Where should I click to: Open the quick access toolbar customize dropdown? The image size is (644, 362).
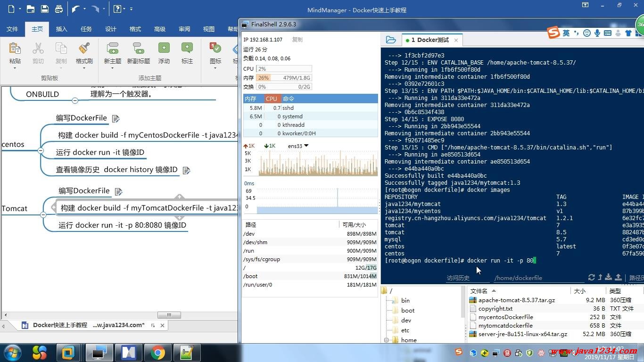pos(131,8)
